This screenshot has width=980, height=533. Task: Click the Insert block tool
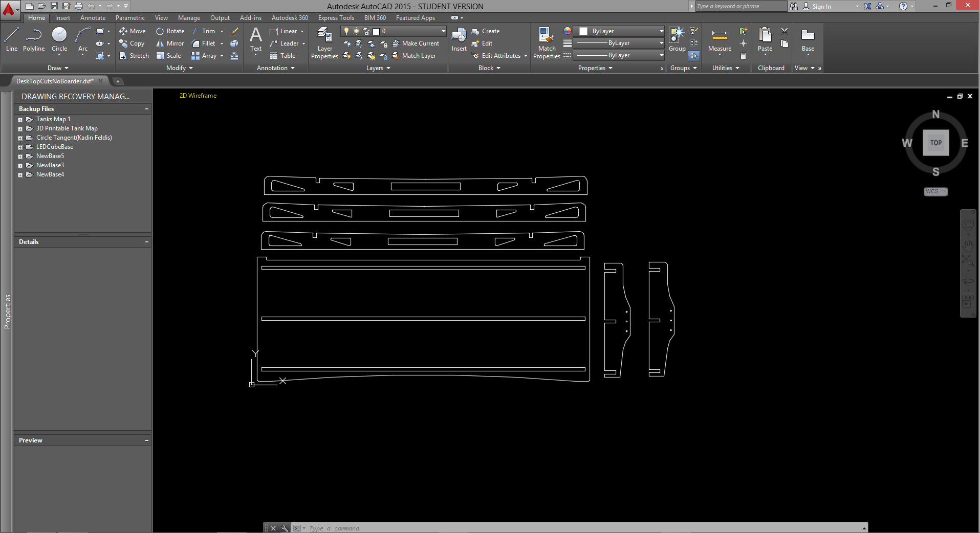click(x=459, y=40)
